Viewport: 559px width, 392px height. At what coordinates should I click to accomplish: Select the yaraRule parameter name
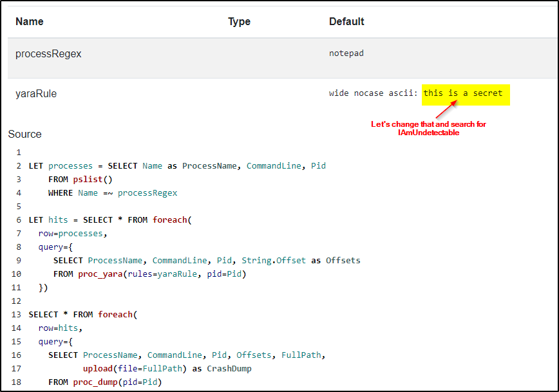coord(36,94)
